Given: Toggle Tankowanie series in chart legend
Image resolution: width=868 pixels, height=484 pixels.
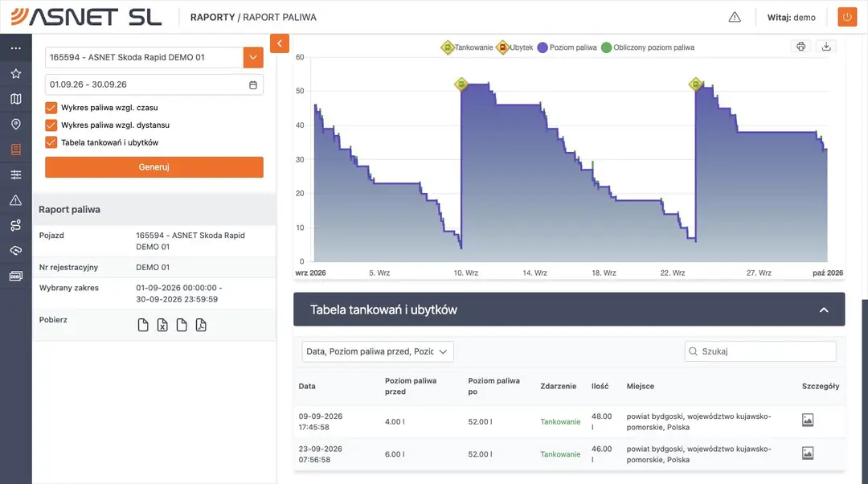Looking at the screenshot, I should click(467, 47).
